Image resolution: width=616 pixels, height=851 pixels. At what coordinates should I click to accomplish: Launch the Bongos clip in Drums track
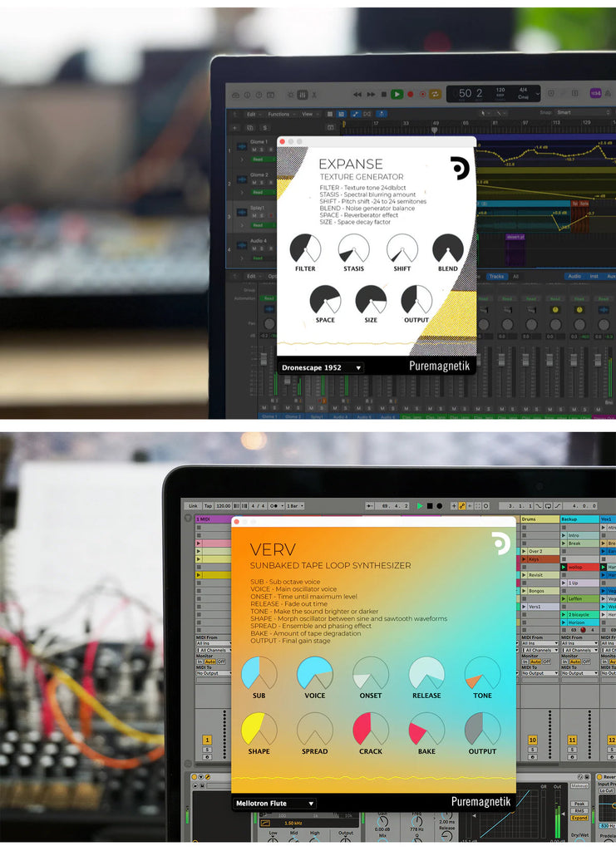524,591
